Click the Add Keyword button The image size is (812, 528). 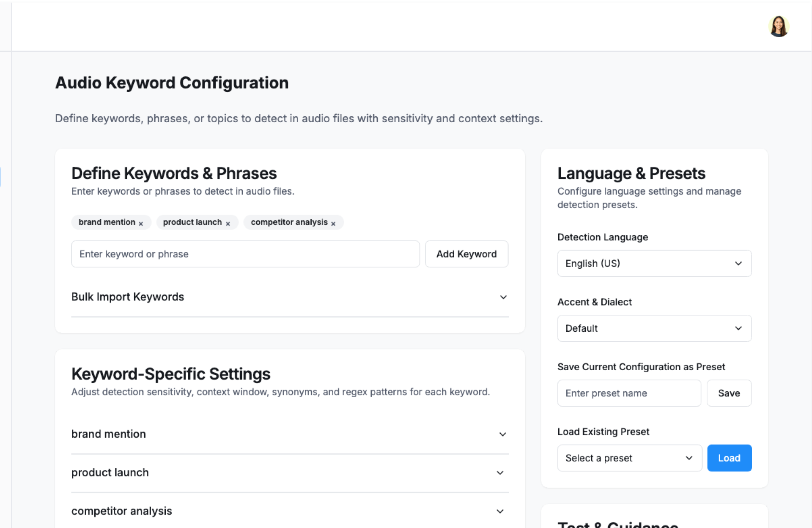(x=466, y=254)
